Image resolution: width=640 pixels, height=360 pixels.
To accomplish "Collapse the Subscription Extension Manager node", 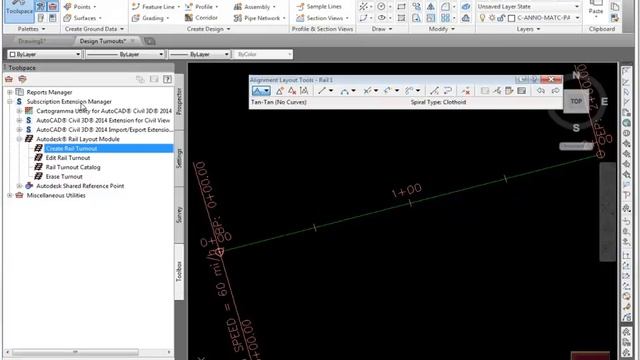I will pos(10,102).
